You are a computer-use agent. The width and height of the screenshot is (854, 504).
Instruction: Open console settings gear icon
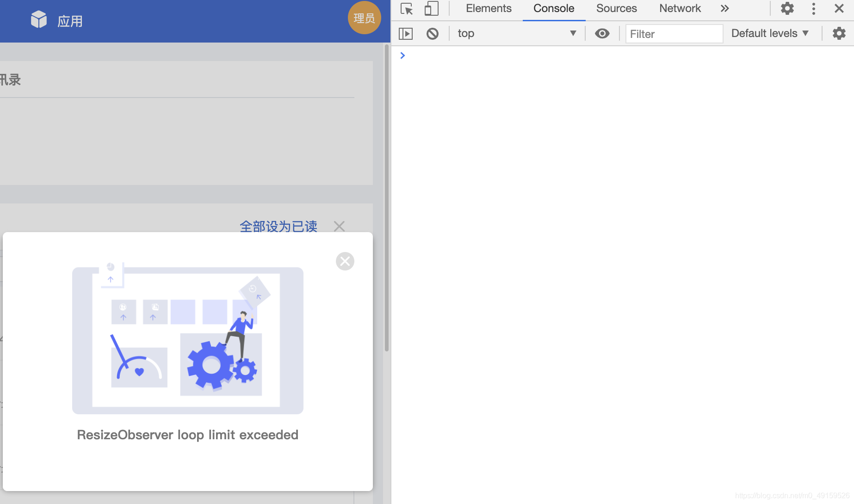(839, 33)
